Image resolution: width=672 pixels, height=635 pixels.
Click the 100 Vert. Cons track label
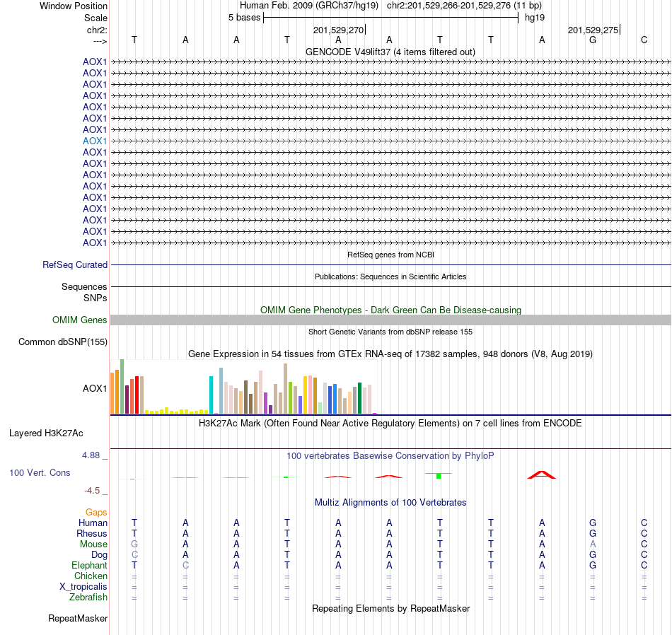point(40,472)
